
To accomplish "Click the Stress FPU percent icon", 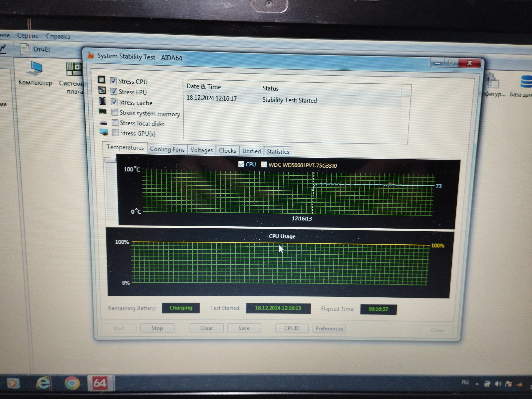I will tap(102, 90).
